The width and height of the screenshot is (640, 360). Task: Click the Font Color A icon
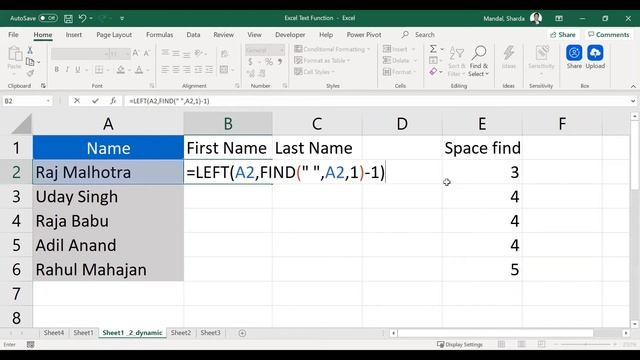[x=139, y=70]
